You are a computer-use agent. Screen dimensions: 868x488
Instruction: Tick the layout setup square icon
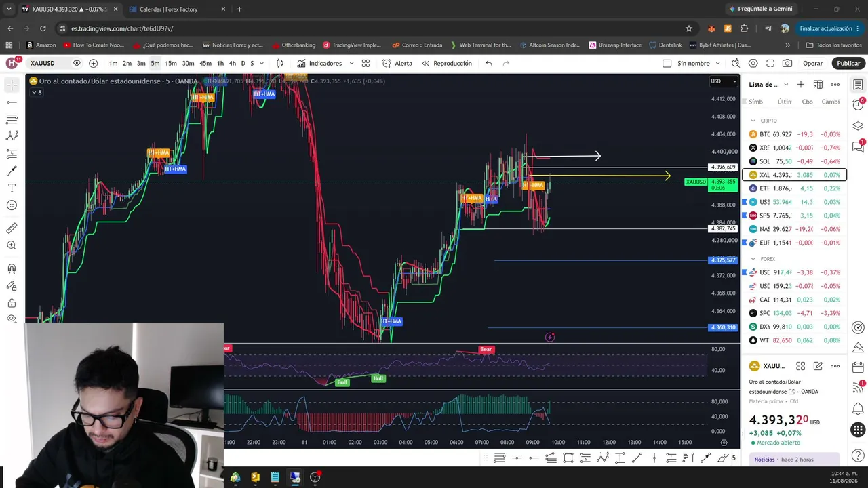pyautogui.click(x=667, y=63)
